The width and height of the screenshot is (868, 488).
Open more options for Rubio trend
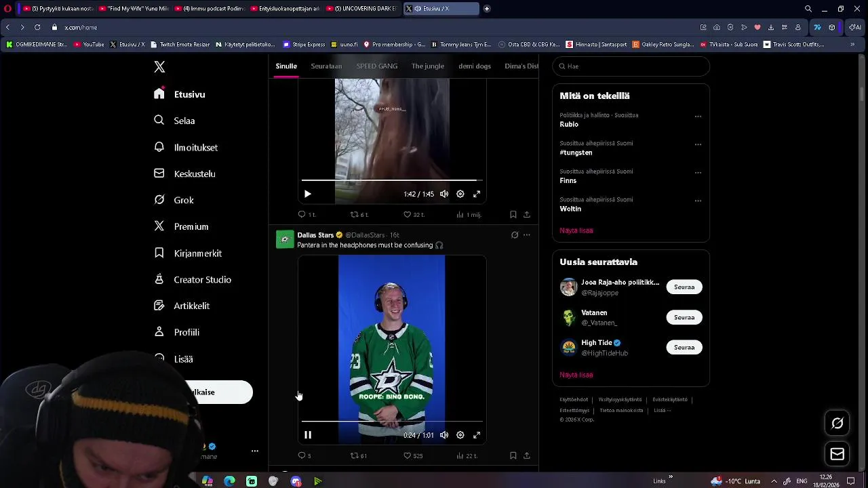pyautogui.click(x=698, y=117)
